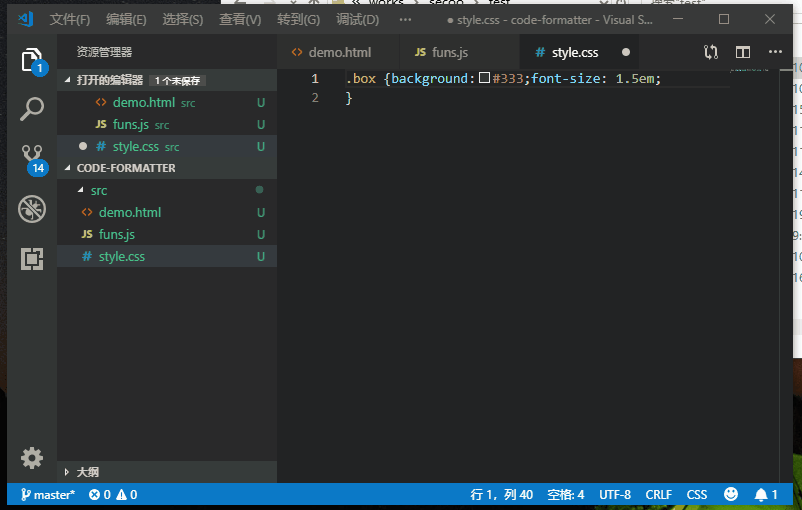Screen dimensions: 802x510
Task: Select demo.html in open editors list
Action: click(x=167, y=102)
